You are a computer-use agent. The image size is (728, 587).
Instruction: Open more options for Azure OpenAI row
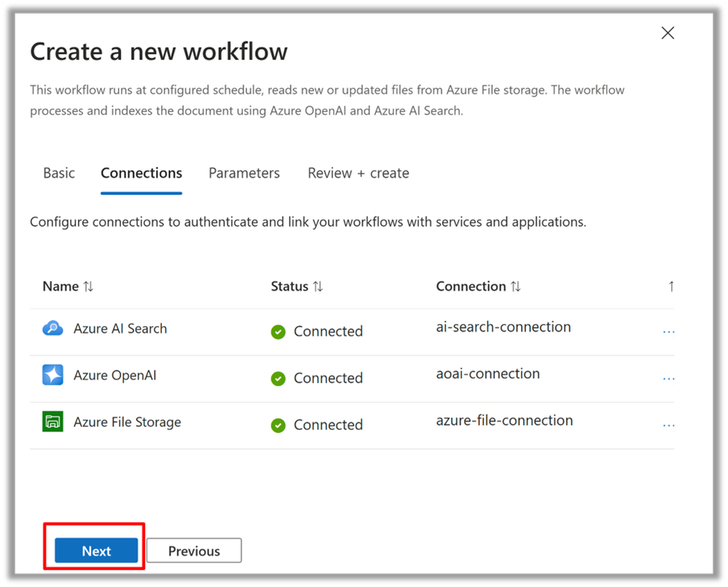(668, 379)
